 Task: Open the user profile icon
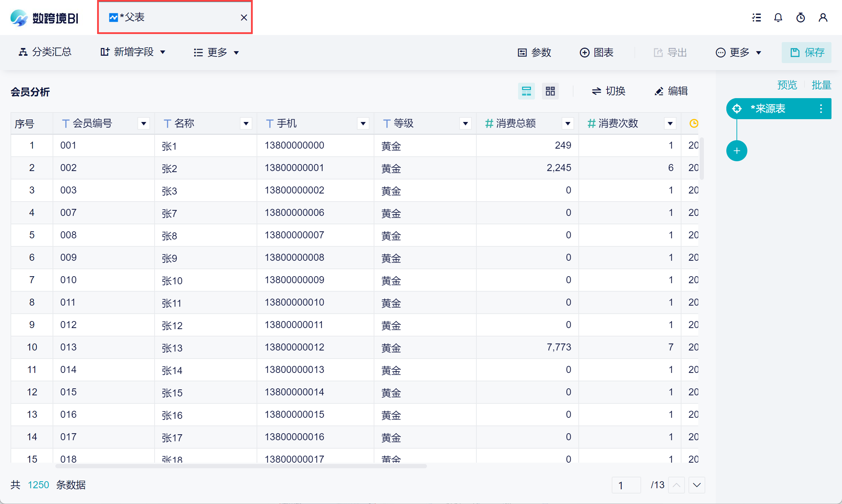tap(823, 18)
